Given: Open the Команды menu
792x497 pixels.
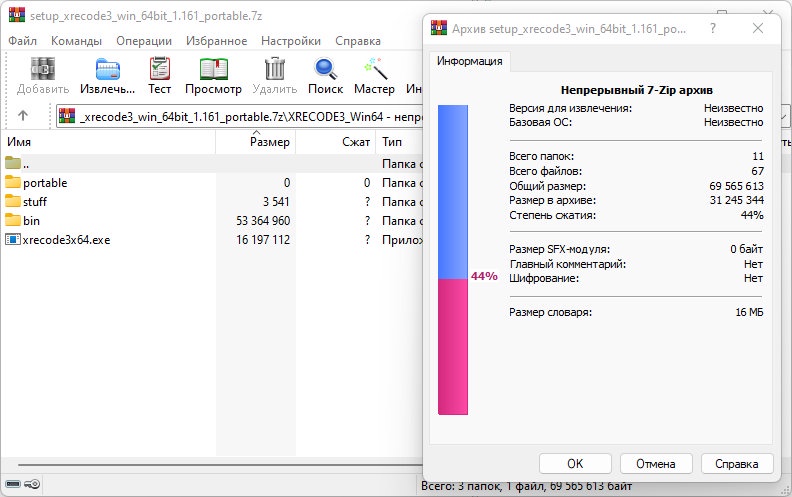Looking at the screenshot, I should (x=75, y=41).
